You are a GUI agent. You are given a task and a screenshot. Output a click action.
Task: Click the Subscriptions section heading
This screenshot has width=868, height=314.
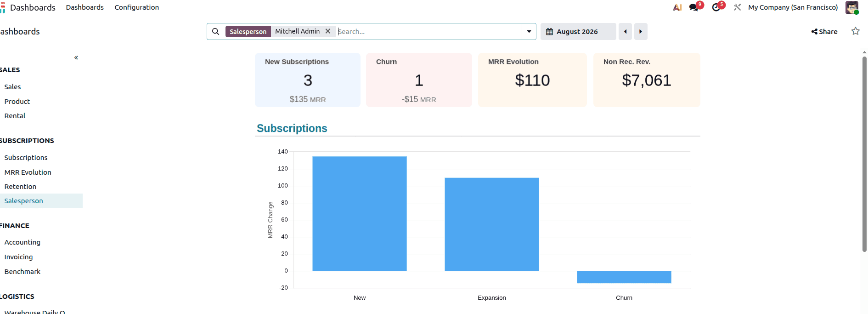(292, 128)
